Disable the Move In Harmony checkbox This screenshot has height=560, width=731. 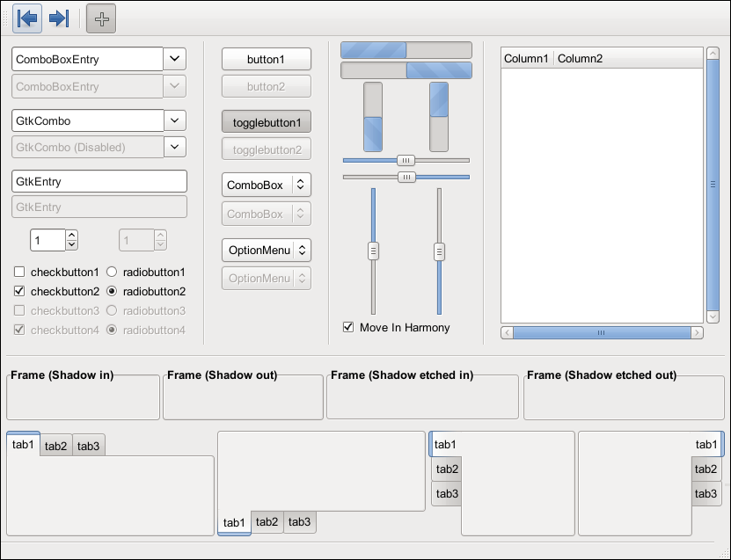(347, 326)
